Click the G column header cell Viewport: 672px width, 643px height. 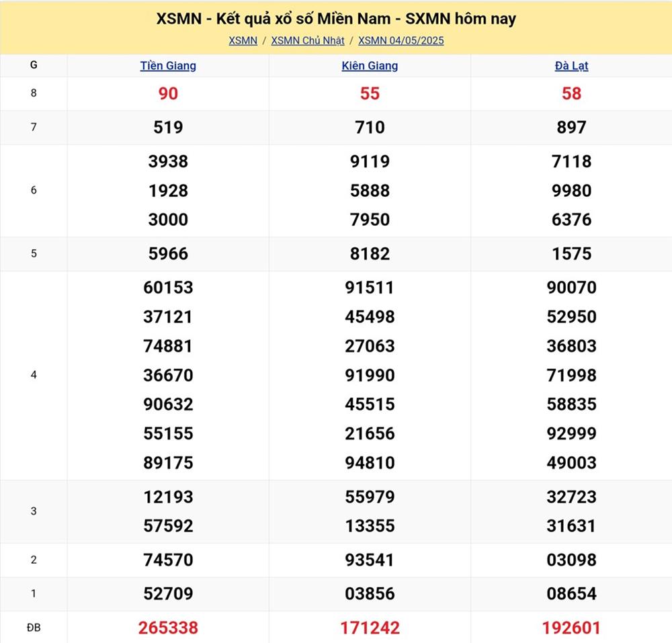coord(34,65)
